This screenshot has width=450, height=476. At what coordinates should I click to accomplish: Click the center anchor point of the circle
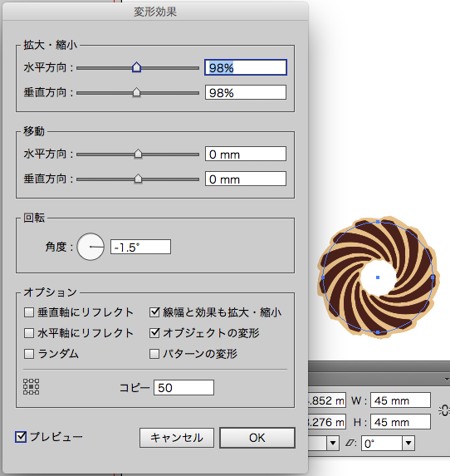coord(378,277)
